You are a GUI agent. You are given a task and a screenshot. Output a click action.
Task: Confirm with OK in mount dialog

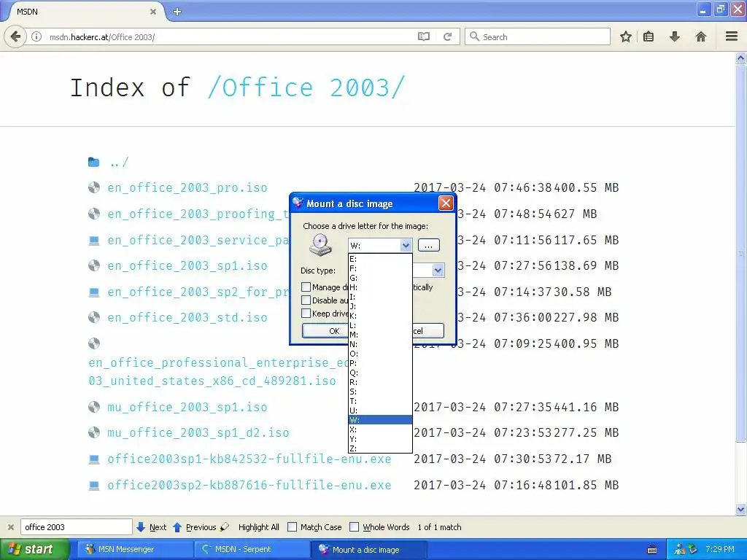pyautogui.click(x=326, y=331)
